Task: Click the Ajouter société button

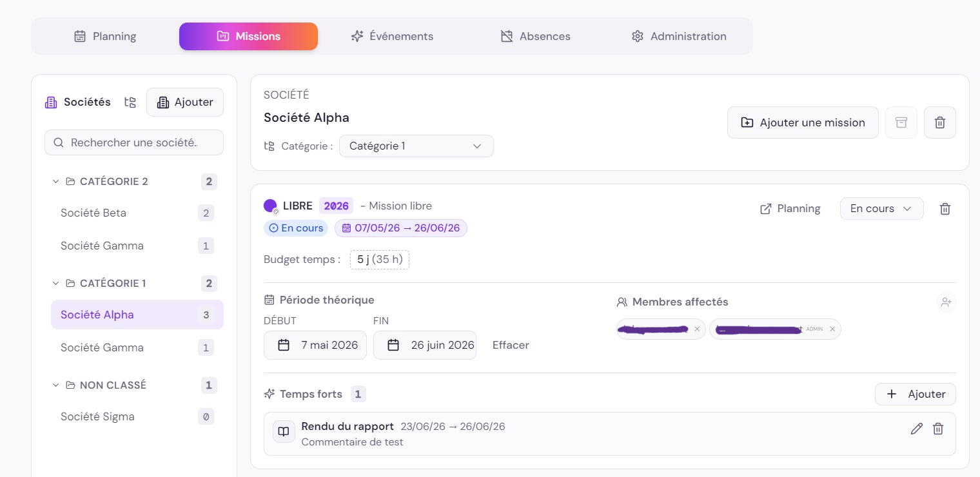Action: point(185,102)
